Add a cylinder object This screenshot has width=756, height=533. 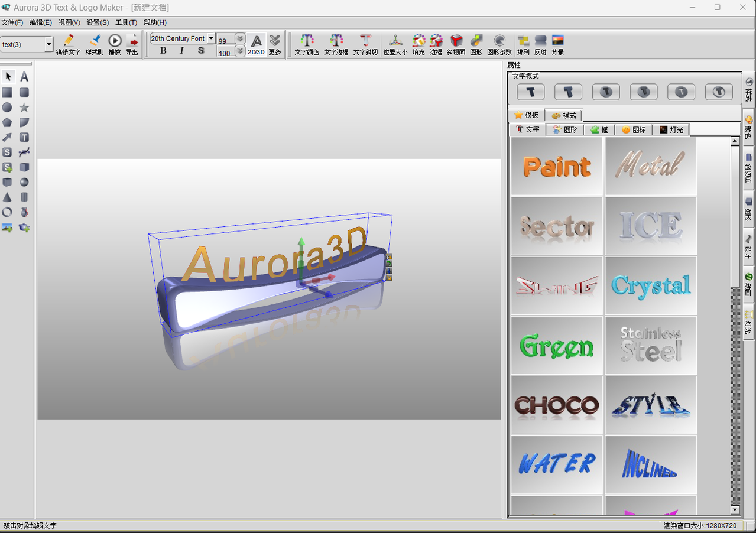coord(24,197)
